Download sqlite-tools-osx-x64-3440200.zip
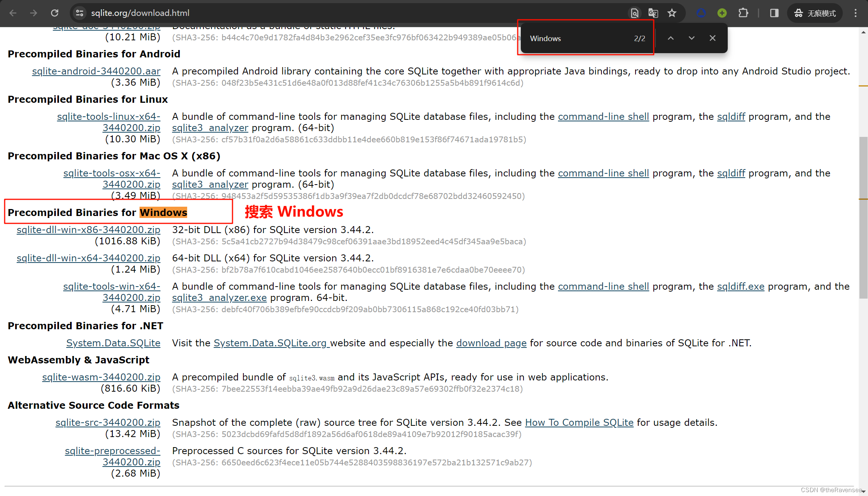This screenshot has width=868, height=496. pyautogui.click(x=112, y=178)
